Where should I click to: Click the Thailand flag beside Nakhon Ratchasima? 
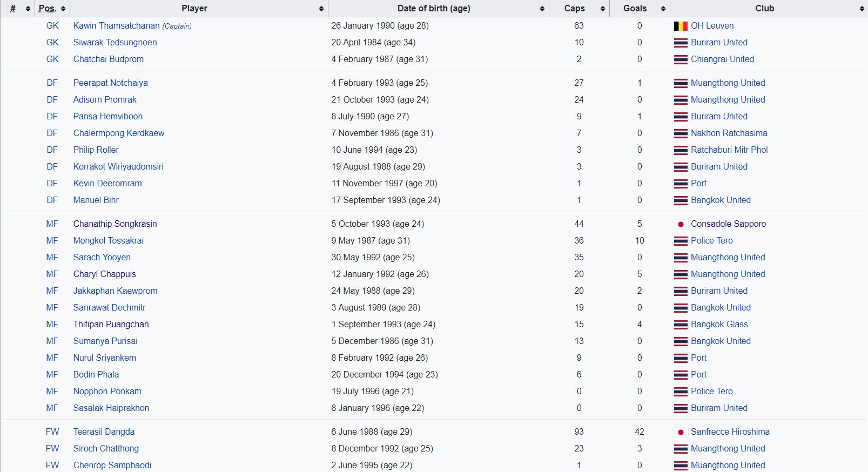pos(681,133)
